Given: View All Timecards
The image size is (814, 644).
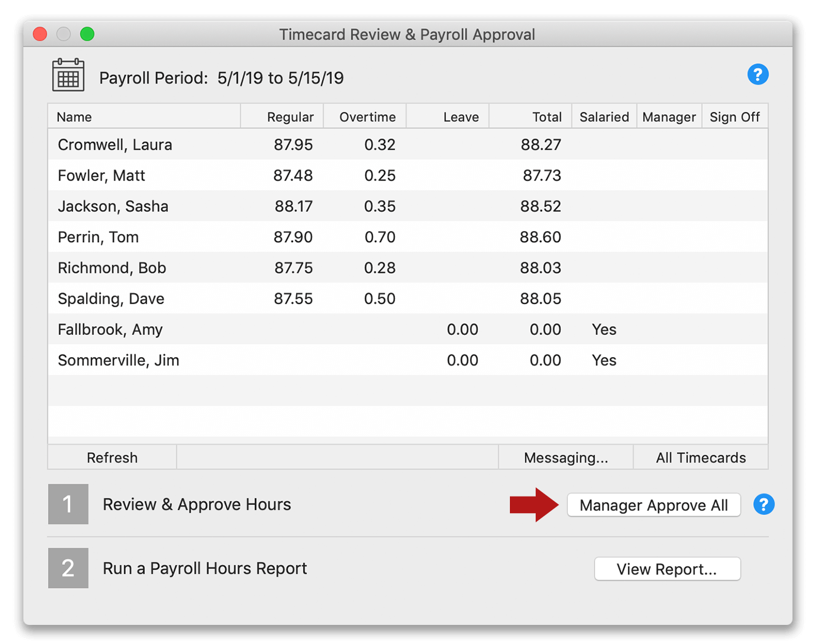Looking at the screenshot, I should pyautogui.click(x=700, y=457).
